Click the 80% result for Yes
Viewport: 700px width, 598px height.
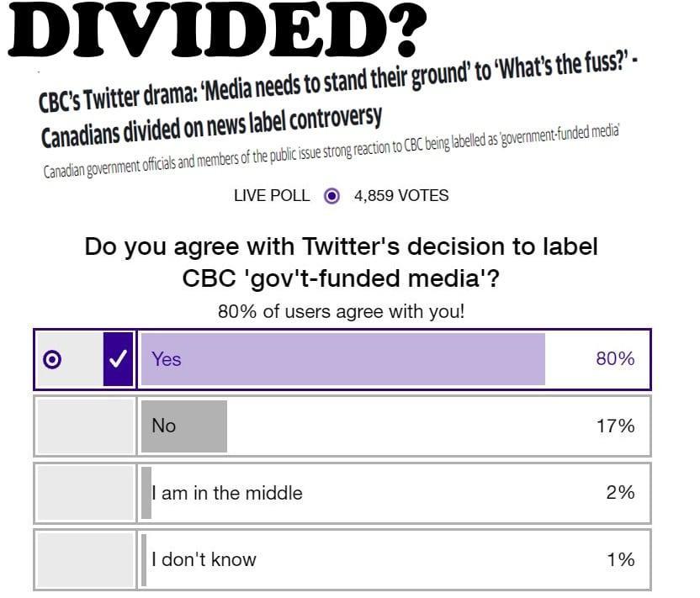point(615,359)
